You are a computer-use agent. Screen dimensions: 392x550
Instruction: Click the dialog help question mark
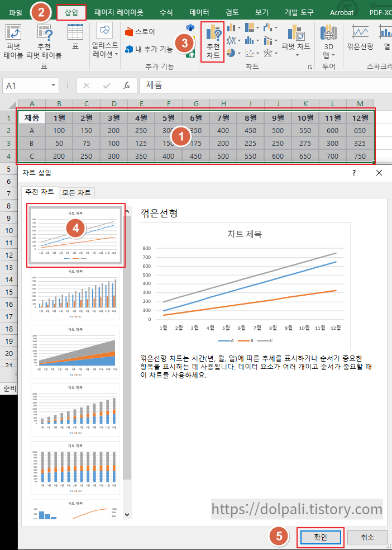tap(354, 173)
